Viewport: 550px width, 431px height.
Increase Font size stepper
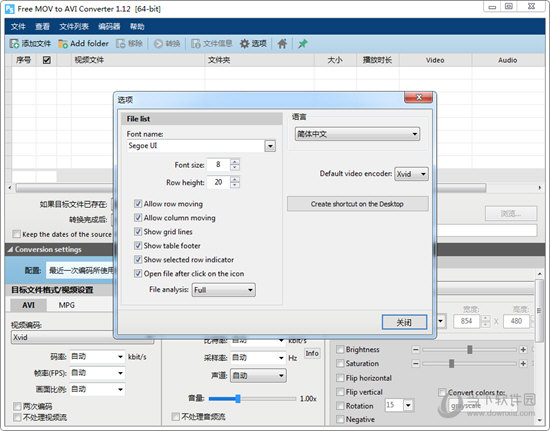[x=235, y=162]
